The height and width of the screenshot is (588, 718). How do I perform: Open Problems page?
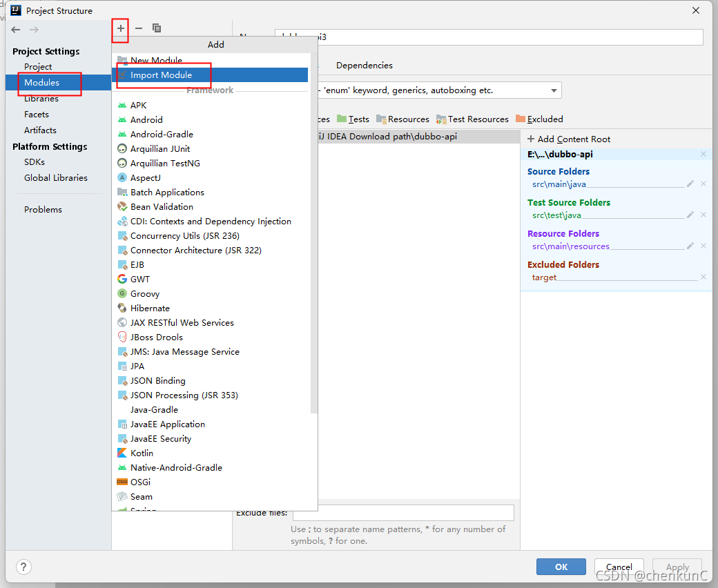(58, 210)
